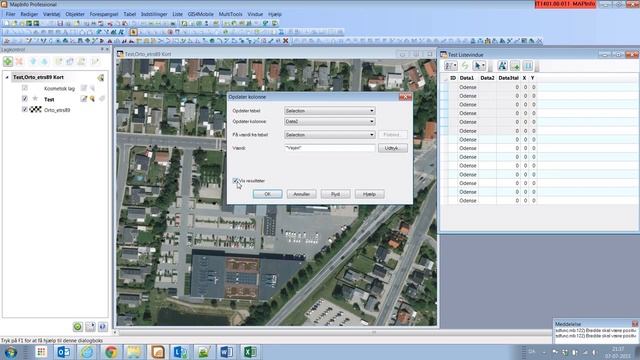Click the blue help icon at layer control bottom
The width and height of the screenshot is (640, 360).
pyautogui.click(x=102, y=326)
